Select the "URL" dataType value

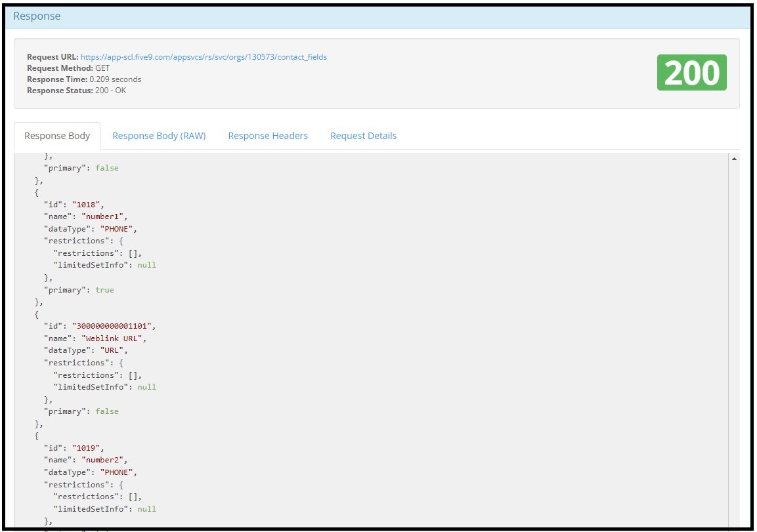click(112, 351)
